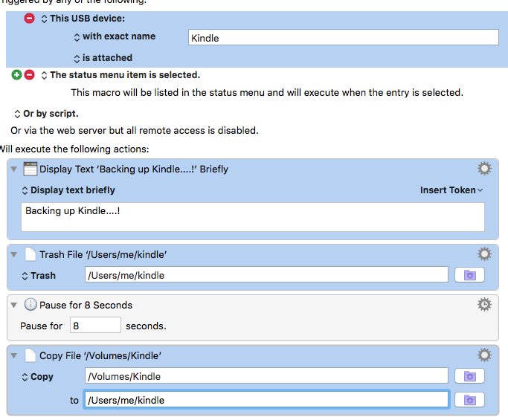Image resolution: width=508 pixels, height=420 pixels.
Task: Collapse the Pause for 8 Seconds action
Action: (14, 305)
